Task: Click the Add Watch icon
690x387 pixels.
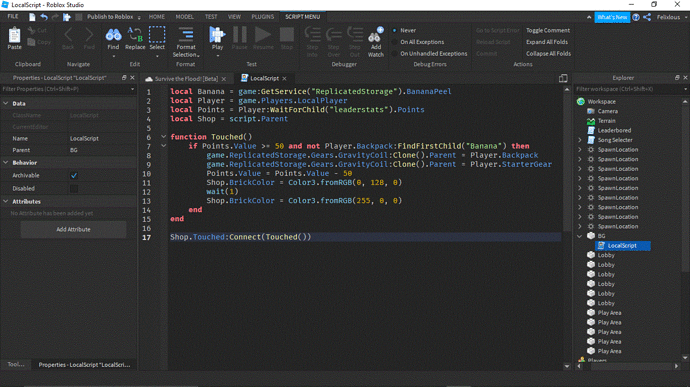Action: click(x=376, y=34)
